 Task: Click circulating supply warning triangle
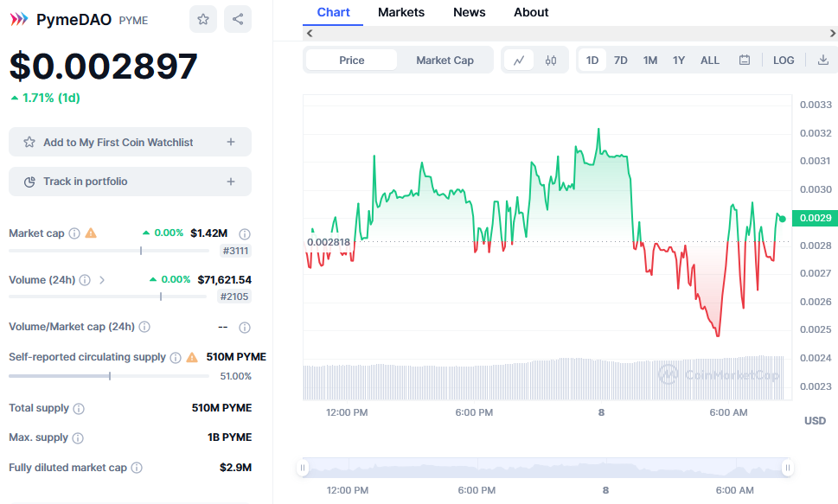coord(192,357)
